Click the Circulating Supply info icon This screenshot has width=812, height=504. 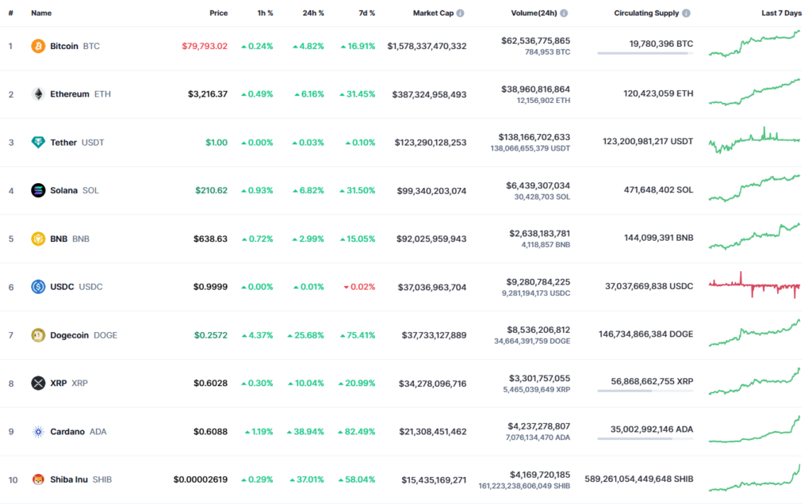686,13
